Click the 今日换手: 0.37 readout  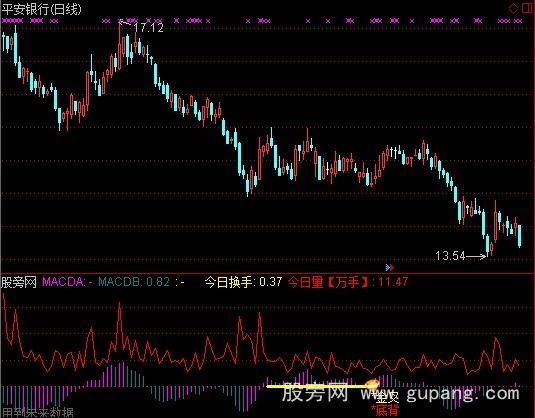[x=243, y=282]
